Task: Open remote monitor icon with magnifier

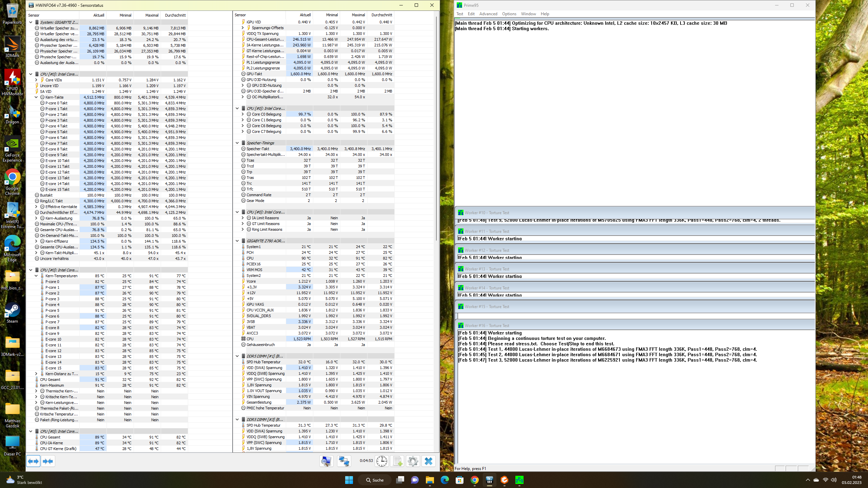Action: 326,461
